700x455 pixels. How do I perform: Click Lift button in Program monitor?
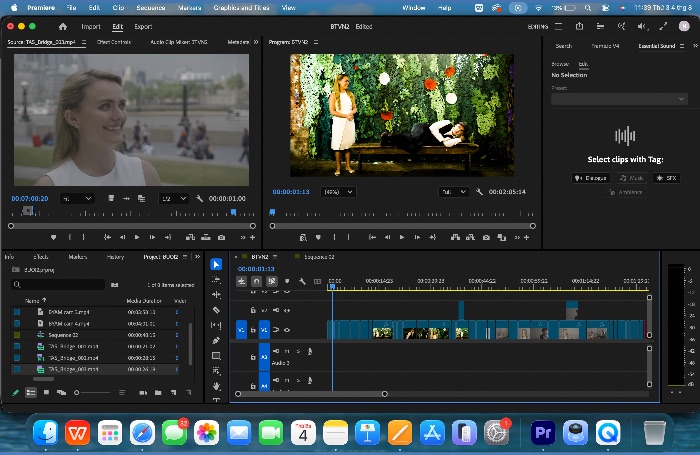(x=455, y=238)
